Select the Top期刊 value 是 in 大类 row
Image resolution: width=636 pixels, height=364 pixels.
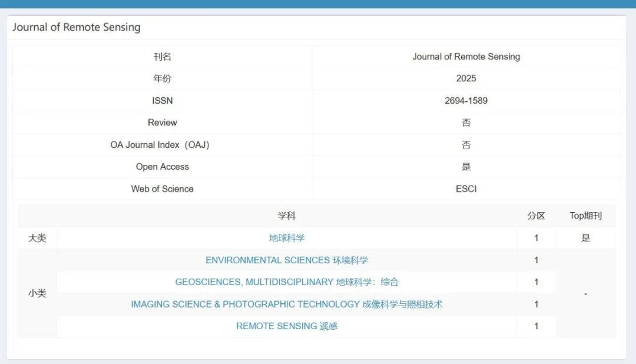tap(586, 238)
